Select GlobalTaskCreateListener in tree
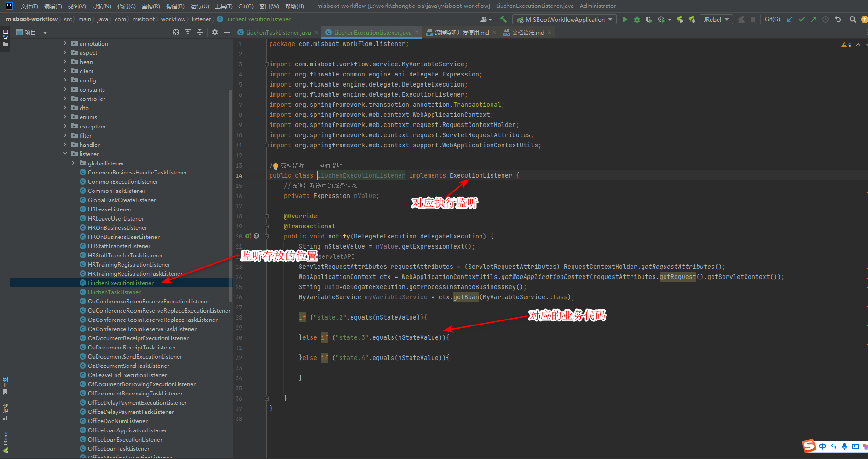Screen dimensions: 868x459 click(122, 200)
